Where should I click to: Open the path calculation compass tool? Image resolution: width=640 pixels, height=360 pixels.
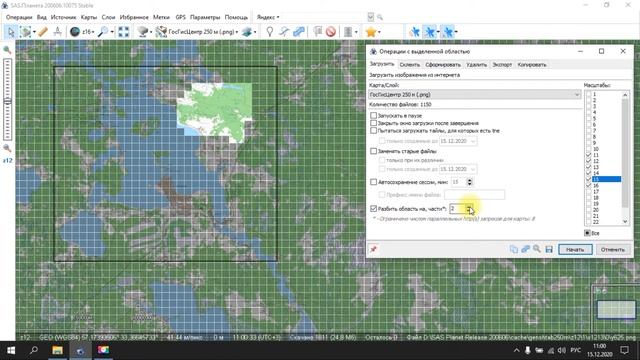tap(58, 32)
